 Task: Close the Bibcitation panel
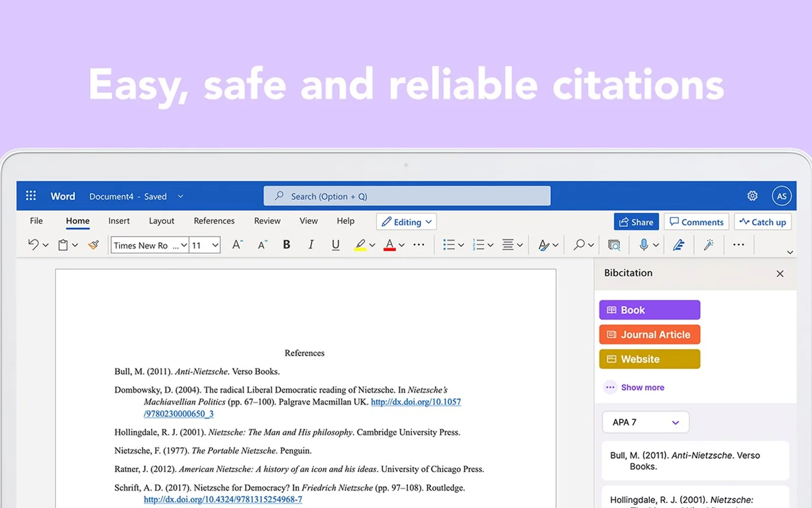[780, 274]
